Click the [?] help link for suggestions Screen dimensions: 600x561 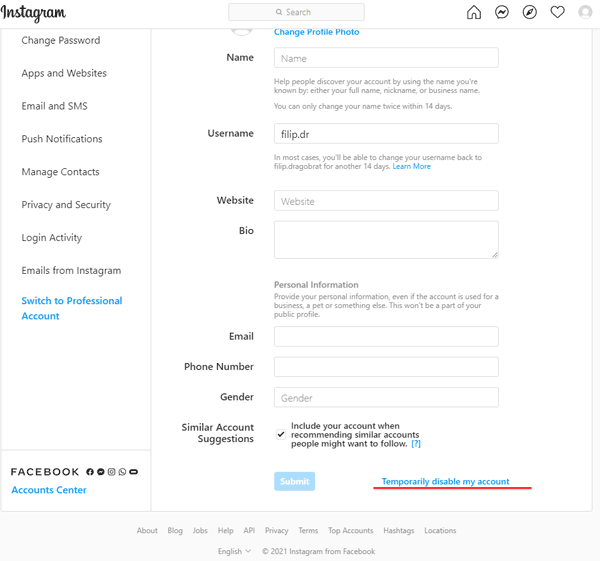click(x=416, y=444)
